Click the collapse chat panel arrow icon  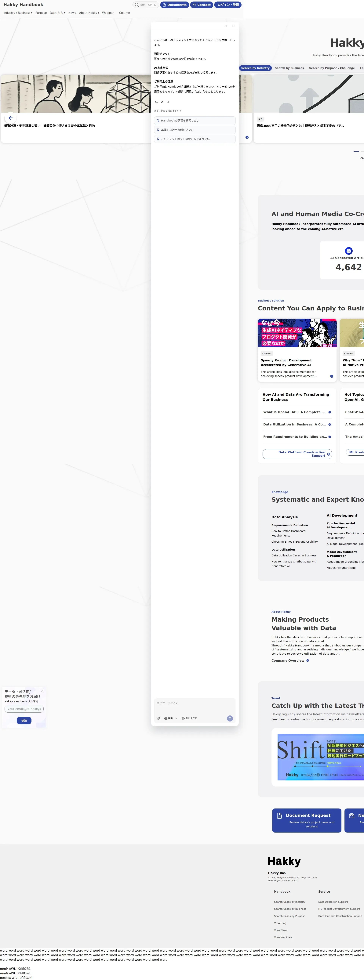click(x=233, y=26)
